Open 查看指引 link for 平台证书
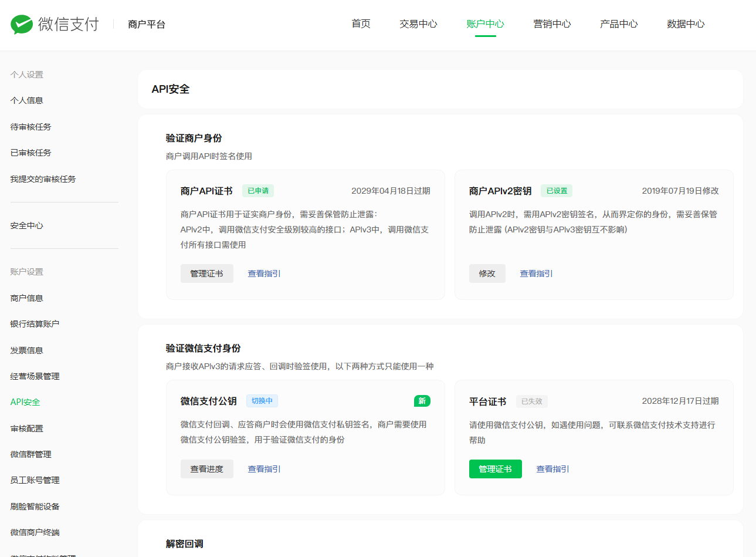The image size is (756, 557). coord(552,469)
